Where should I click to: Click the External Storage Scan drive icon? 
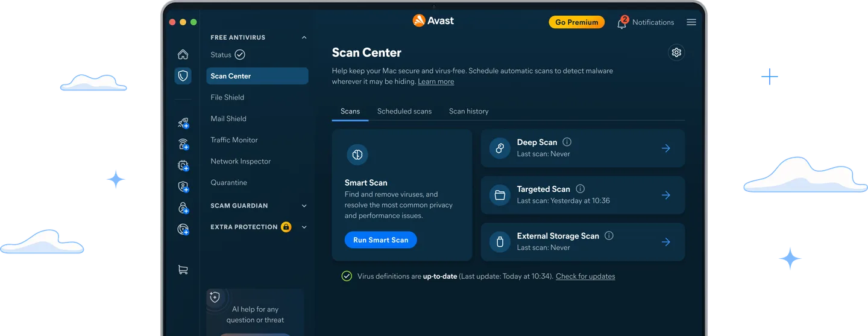[x=500, y=242]
